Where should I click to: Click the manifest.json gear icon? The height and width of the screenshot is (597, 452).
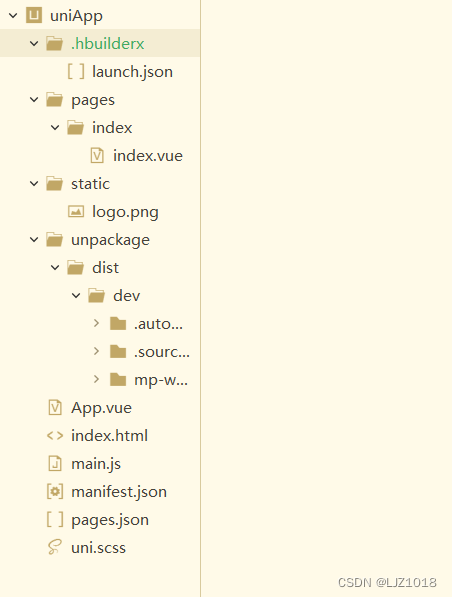click(x=55, y=492)
